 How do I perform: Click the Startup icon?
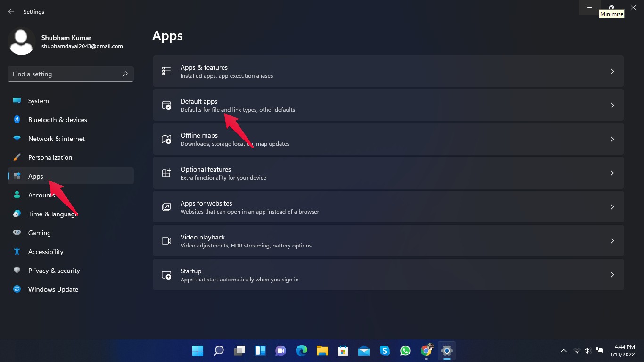(x=166, y=275)
